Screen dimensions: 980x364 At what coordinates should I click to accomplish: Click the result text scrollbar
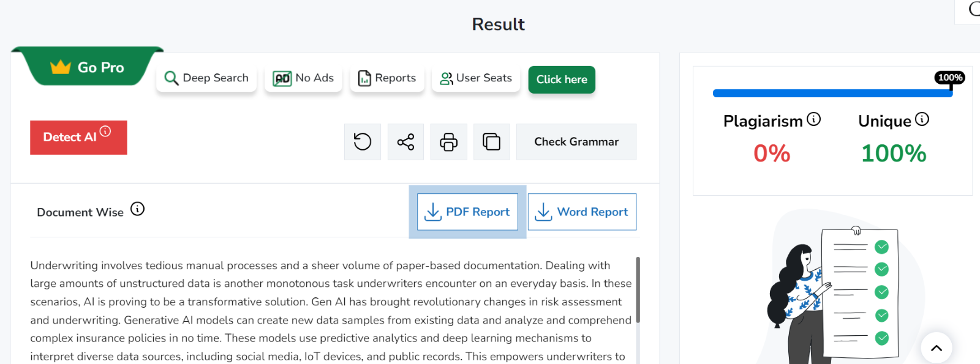638,291
